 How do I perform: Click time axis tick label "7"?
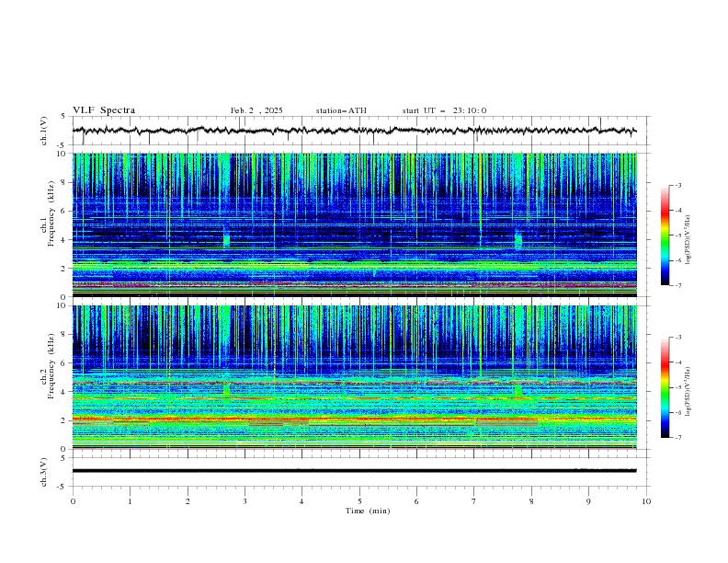pyautogui.click(x=473, y=501)
